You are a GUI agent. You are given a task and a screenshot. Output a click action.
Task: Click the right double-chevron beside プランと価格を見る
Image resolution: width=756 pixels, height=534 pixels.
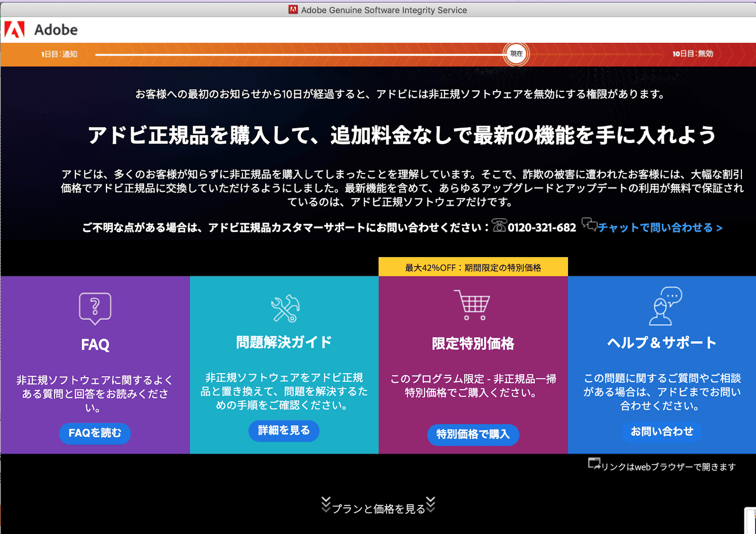pos(430,504)
